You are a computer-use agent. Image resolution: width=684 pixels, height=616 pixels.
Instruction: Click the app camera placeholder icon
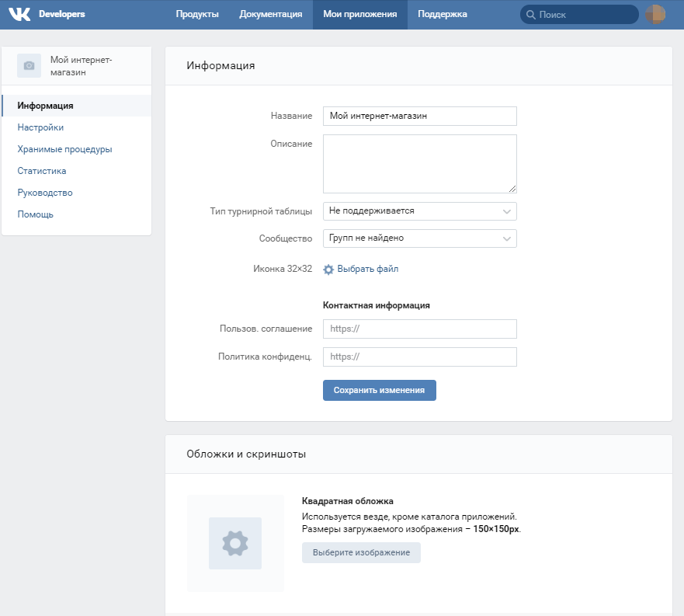click(30, 66)
